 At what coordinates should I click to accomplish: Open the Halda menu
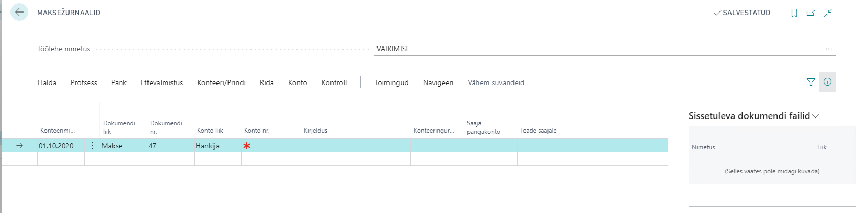47,82
